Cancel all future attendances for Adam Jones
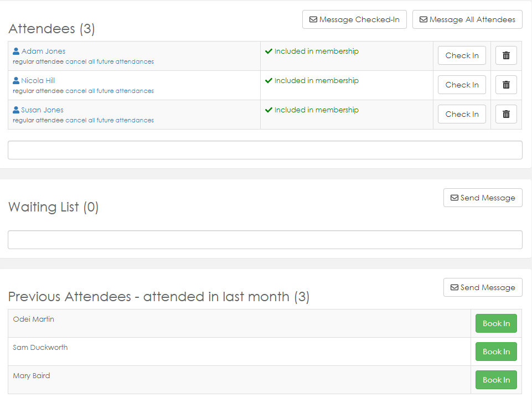This screenshot has width=532, height=413. tap(110, 61)
